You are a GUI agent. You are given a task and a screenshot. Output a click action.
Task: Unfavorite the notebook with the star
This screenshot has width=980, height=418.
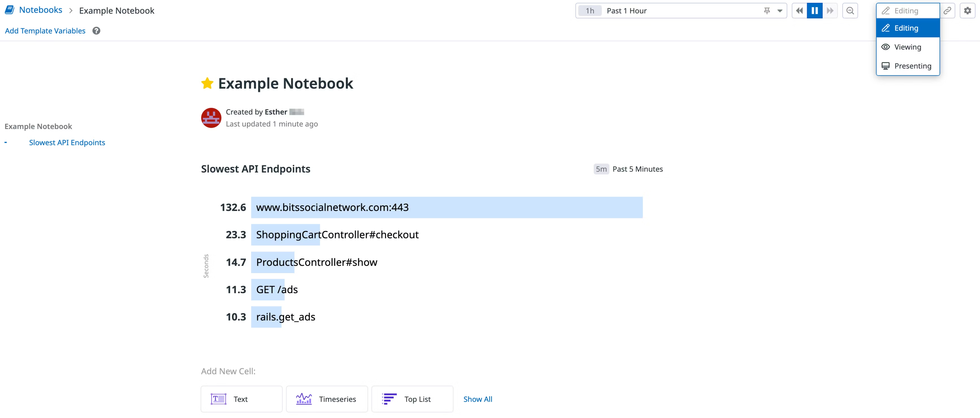click(207, 83)
